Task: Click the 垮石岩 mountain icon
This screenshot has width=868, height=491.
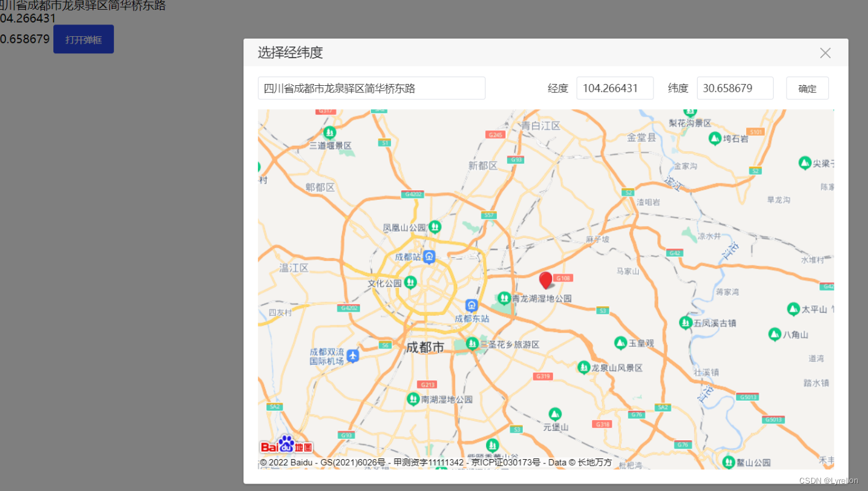Action: [x=715, y=139]
